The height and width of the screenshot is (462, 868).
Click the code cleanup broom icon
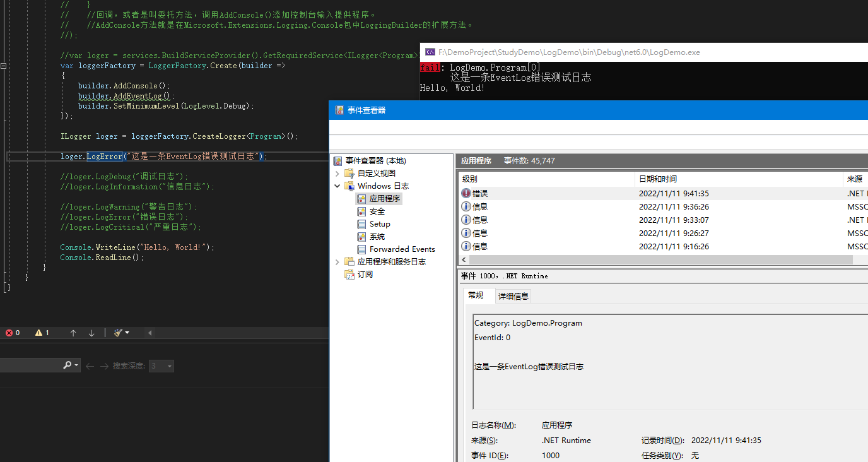118,333
